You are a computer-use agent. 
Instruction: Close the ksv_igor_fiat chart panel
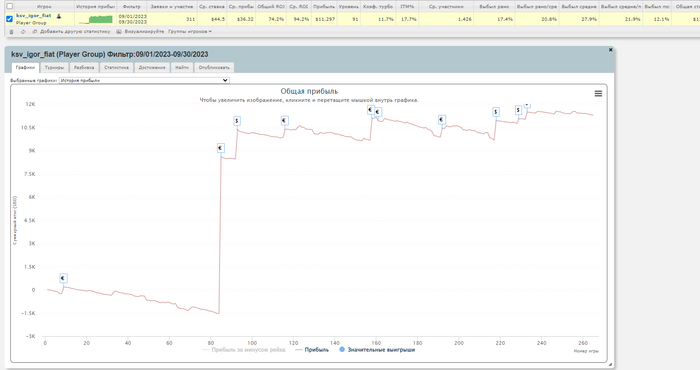tap(610, 50)
